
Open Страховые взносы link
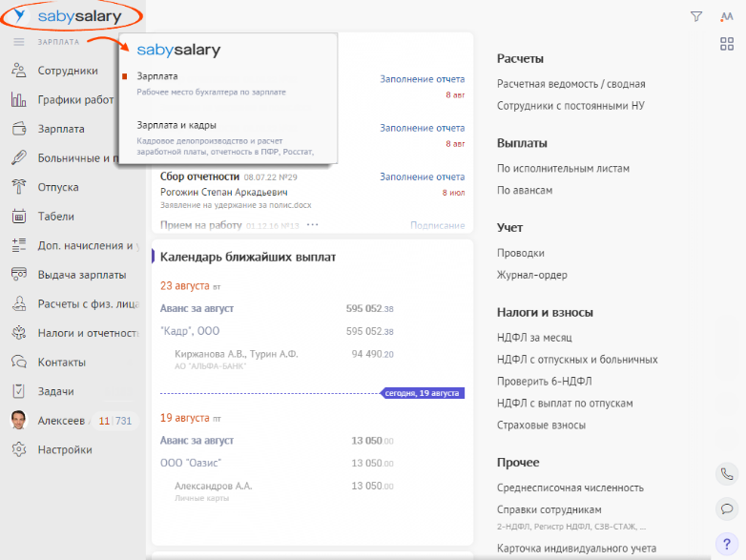(541, 425)
